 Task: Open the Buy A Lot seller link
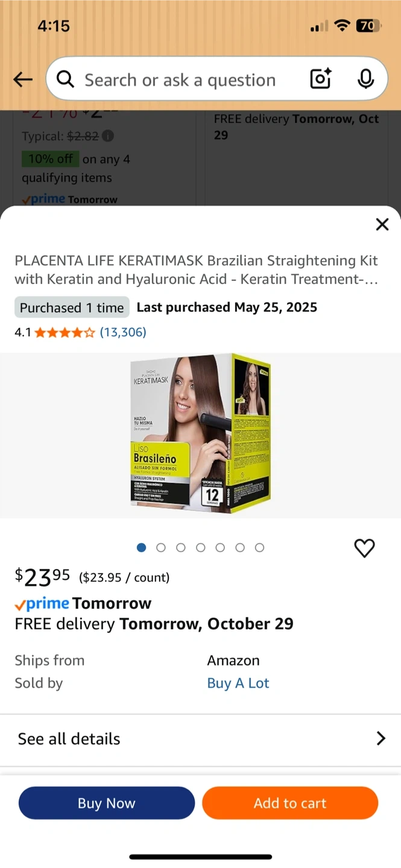(x=238, y=683)
